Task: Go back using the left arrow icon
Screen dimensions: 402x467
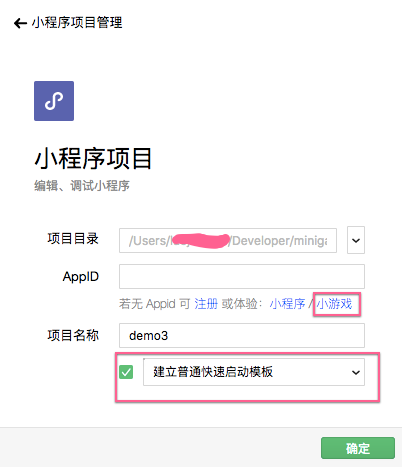Action: point(20,23)
